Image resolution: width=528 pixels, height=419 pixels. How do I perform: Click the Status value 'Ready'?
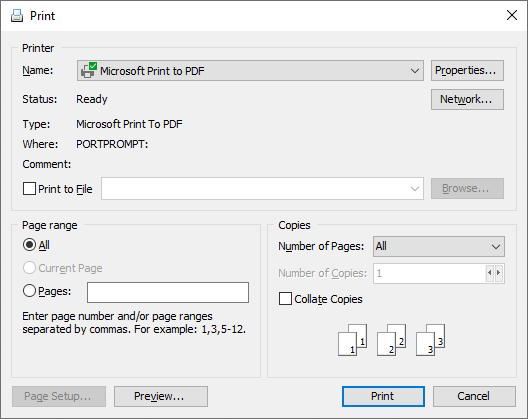92,99
